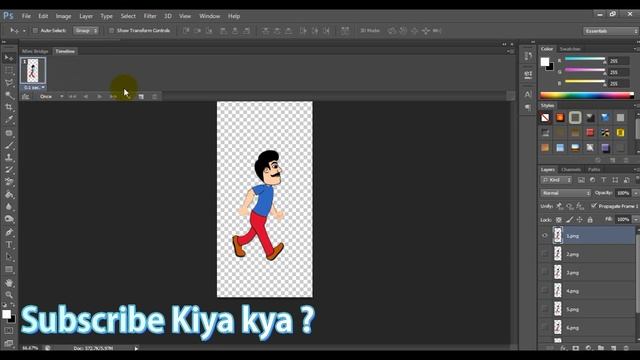Screen dimensions: 640x360
Task: Select the Magic Wand tool
Action: click(x=9, y=96)
